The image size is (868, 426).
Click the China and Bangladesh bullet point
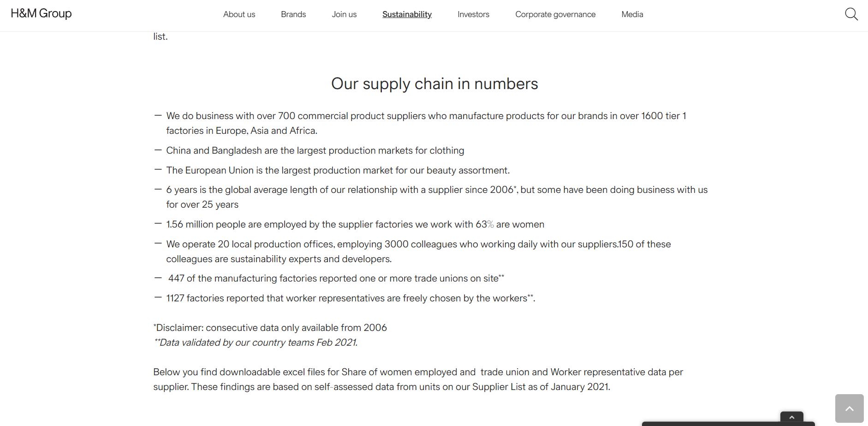[315, 150]
